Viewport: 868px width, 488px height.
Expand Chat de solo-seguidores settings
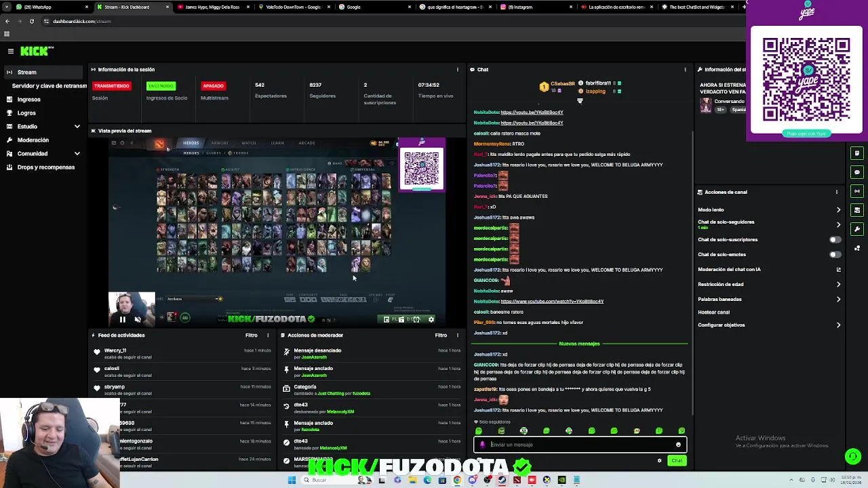[x=838, y=224]
